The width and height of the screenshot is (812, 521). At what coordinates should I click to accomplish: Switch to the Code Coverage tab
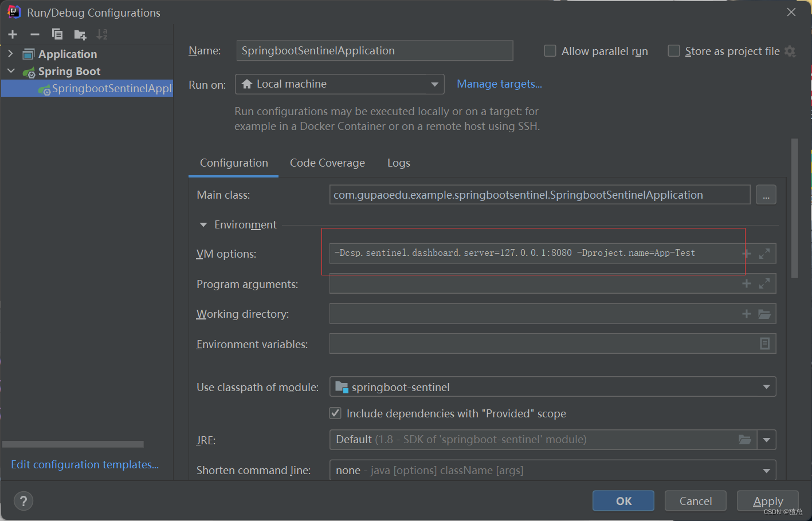(327, 163)
